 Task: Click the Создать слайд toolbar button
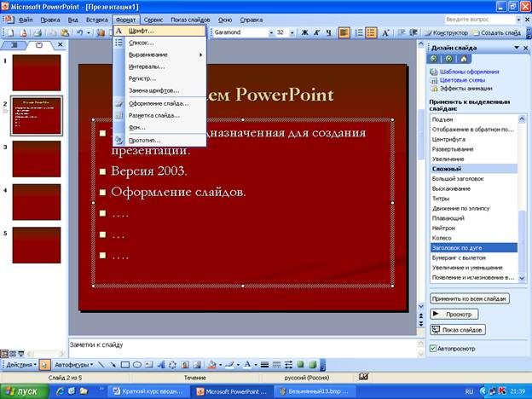(x=496, y=32)
